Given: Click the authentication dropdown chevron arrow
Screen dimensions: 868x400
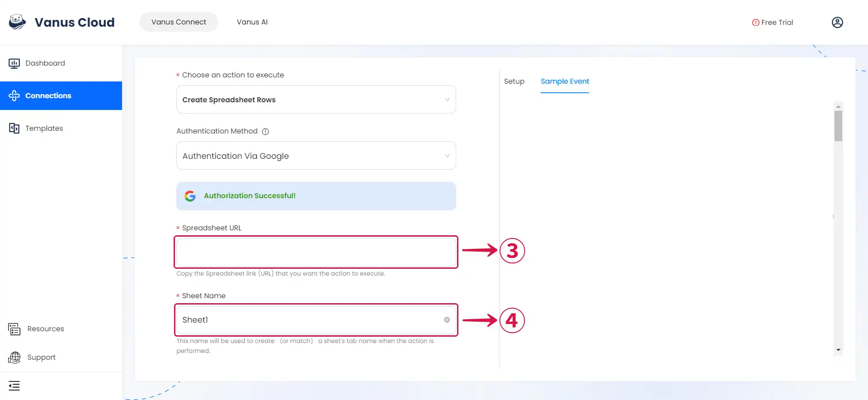Looking at the screenshot, I should (447, 156).
